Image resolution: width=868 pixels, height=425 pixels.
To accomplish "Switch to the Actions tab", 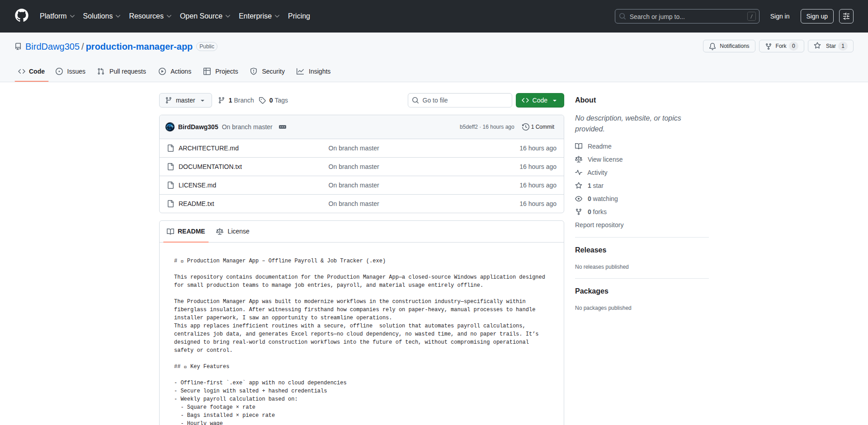I will 175,71.
